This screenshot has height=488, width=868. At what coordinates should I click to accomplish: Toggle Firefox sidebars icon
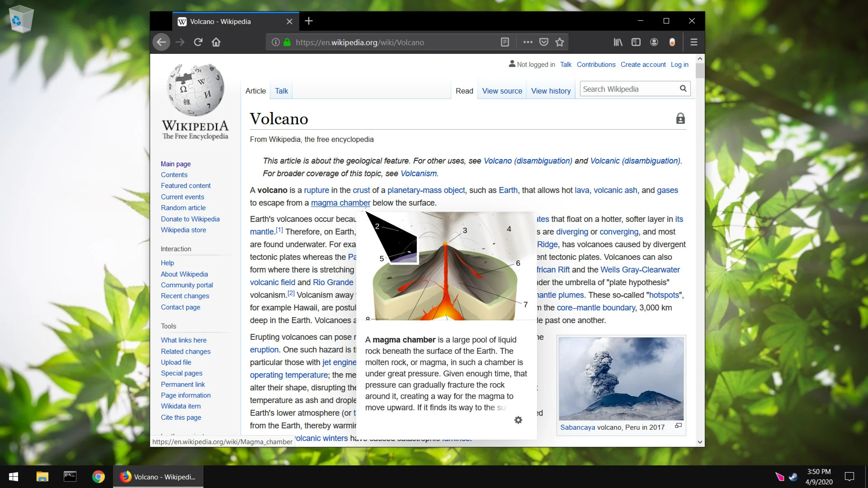[x=636, y=42]
